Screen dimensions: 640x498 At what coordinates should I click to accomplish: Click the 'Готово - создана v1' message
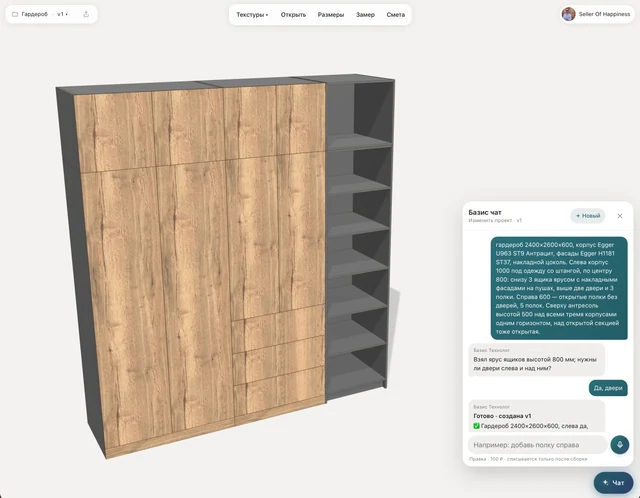[x=502, y=416]
